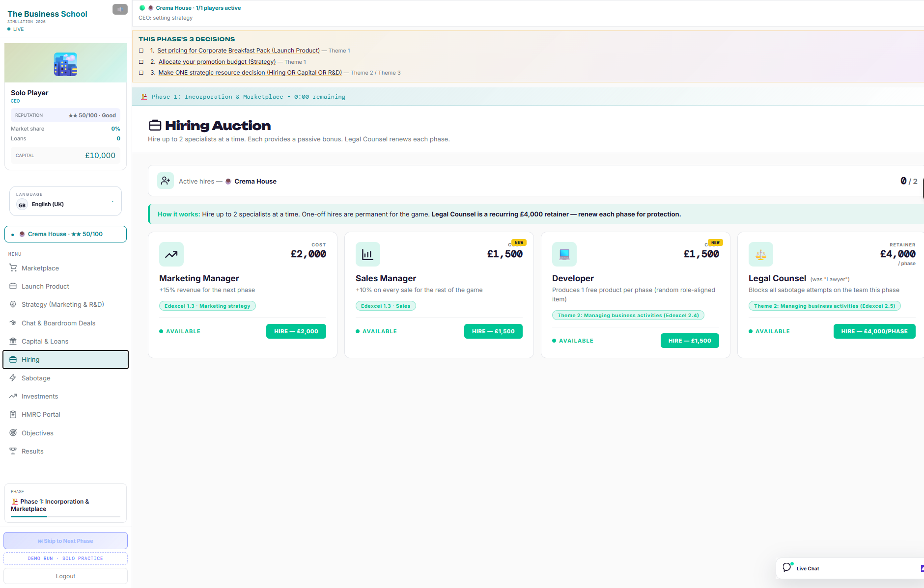This screenshot has width=924, height=588.
Task: Click the Launch Product briefcase icon
Action: [x=13, y=286]
